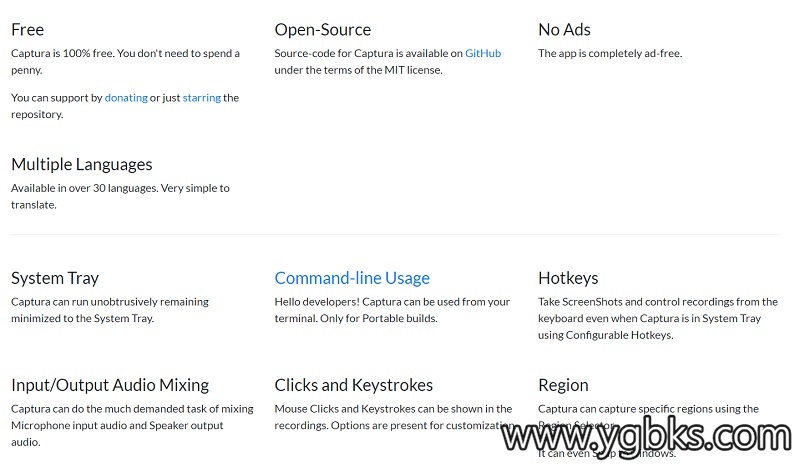Click text 'The app is completely ad-free.'
Image resolution: width=800 pixels, height=473 pixels.
click(610, 53)
